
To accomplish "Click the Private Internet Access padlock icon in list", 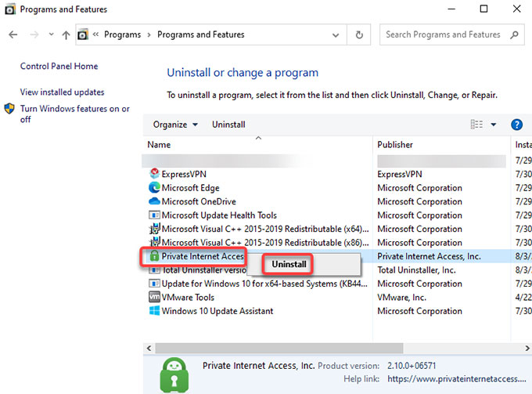I will (154, 256).
